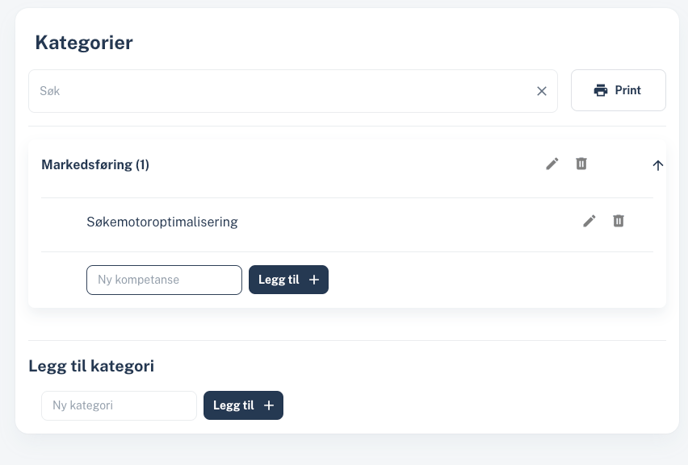Image resolution: width=688 pixels, height=465 pixels.
Task: Select the Markedsføring (1) category header
Action: click(95, 165)
